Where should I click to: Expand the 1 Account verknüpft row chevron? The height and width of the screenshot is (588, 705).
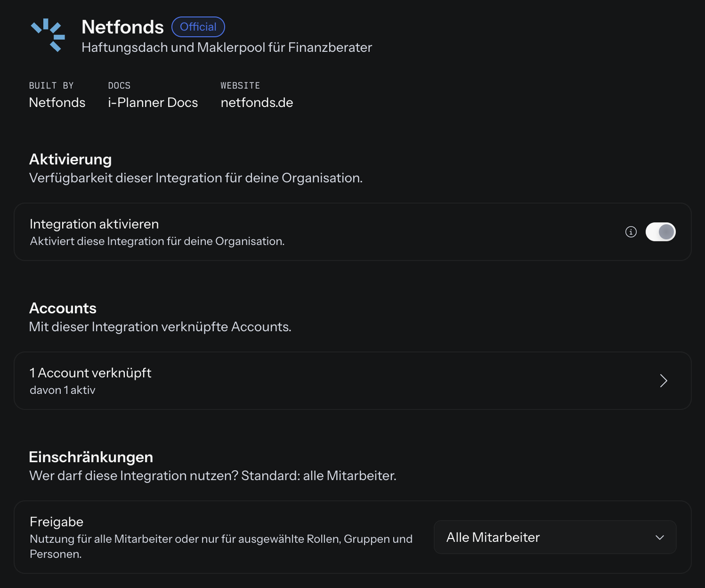coord(663,381)
